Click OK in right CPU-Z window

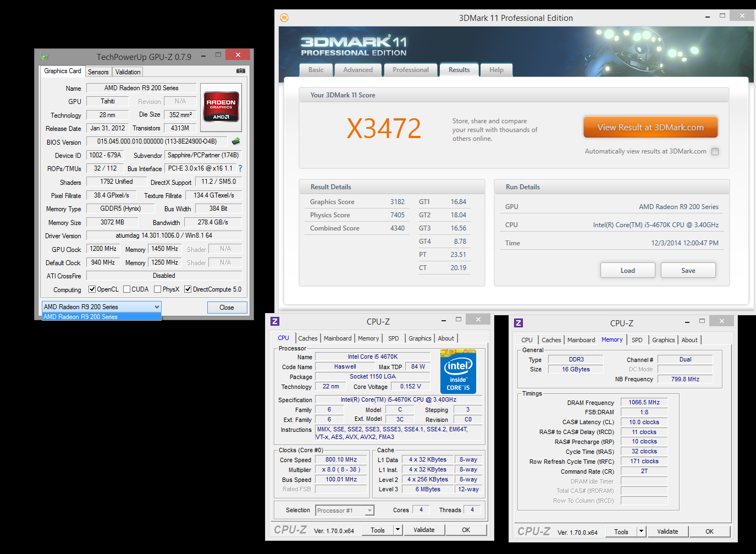710,531
